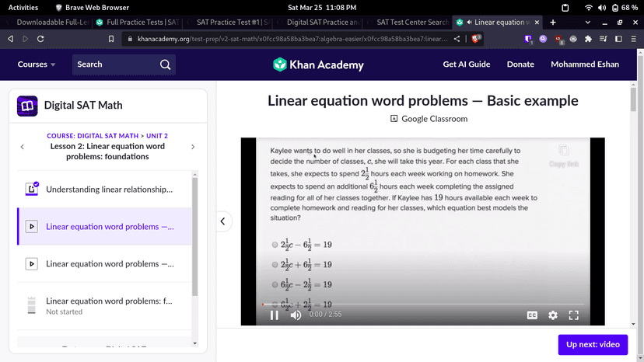Open the clock and calendar menu

322,8
